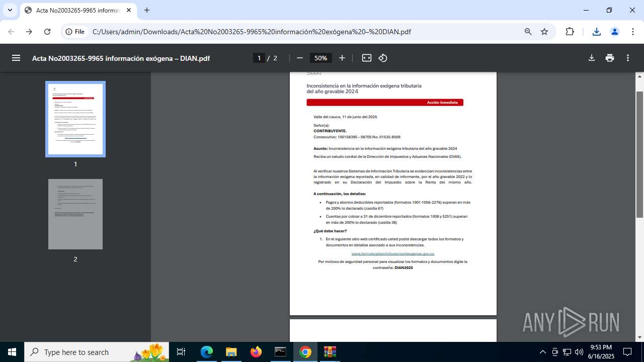Click the Type here to search box
Screen dimensions: 644x362
[x=97, y=352]
